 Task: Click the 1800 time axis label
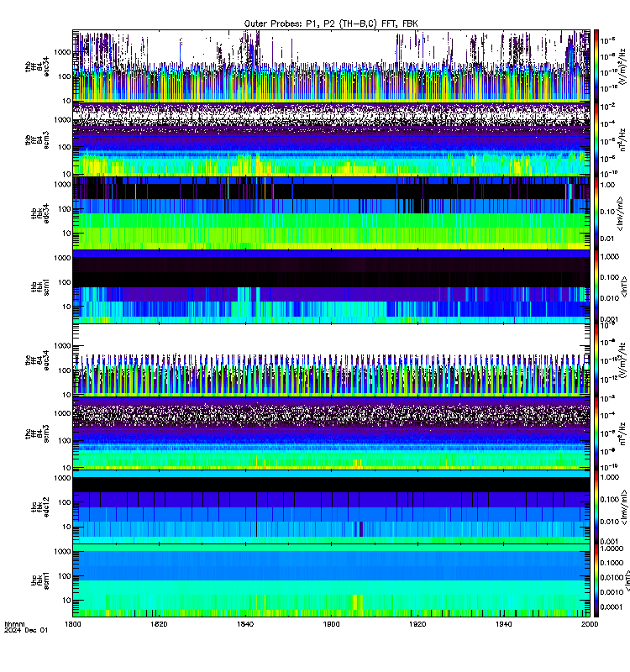pos(73,624)
